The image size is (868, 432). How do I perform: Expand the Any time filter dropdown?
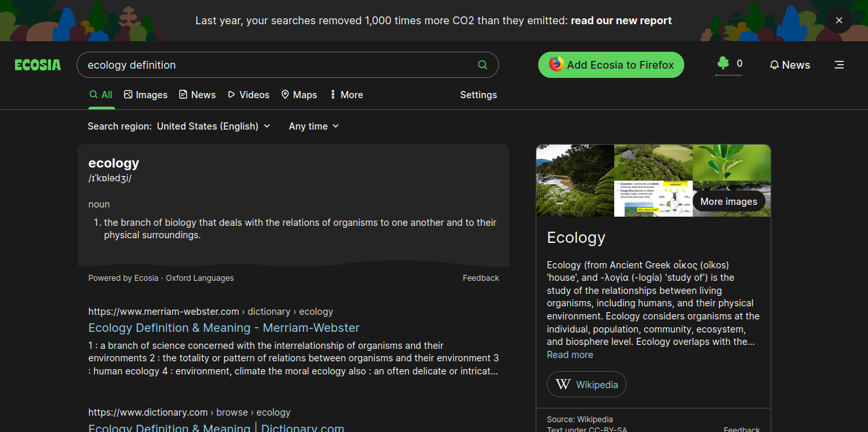314,126
